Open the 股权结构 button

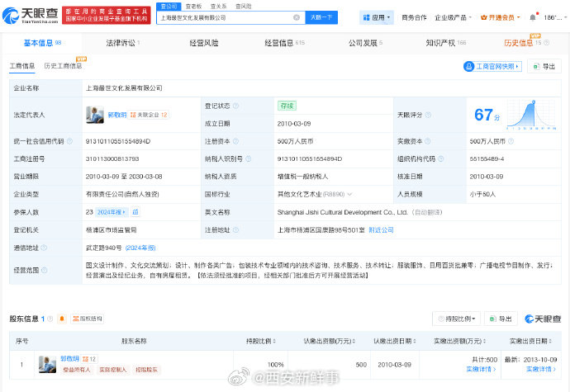pos(88,319)
